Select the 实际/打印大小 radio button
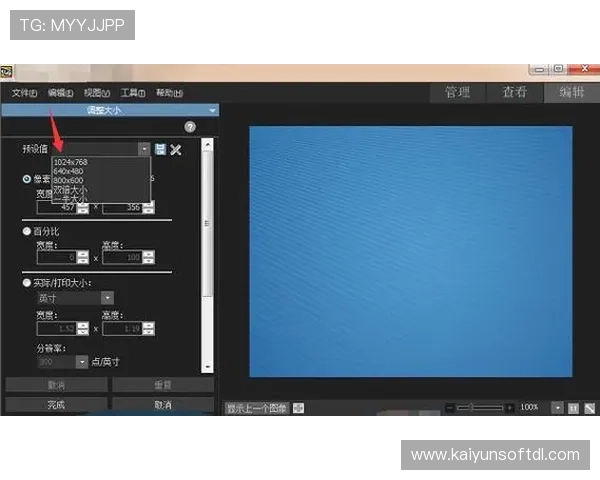The image size is (600, 480). click(26, 283)
